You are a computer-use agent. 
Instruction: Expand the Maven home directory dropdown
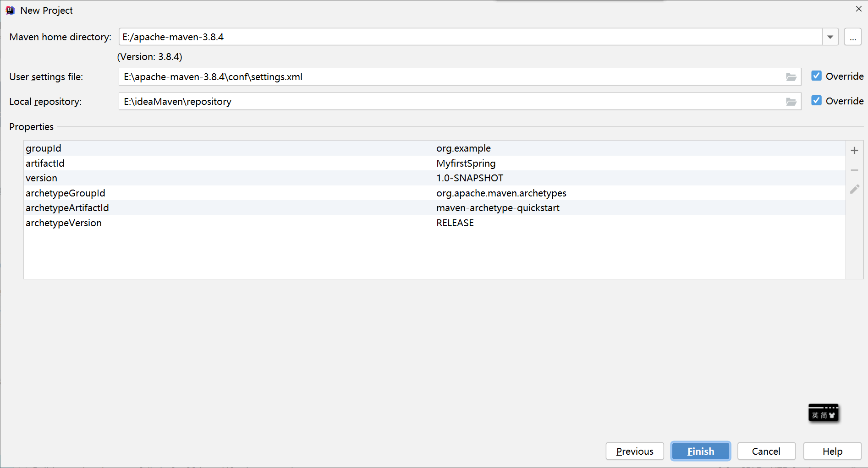pyautogui.click(x=830, y=37)
